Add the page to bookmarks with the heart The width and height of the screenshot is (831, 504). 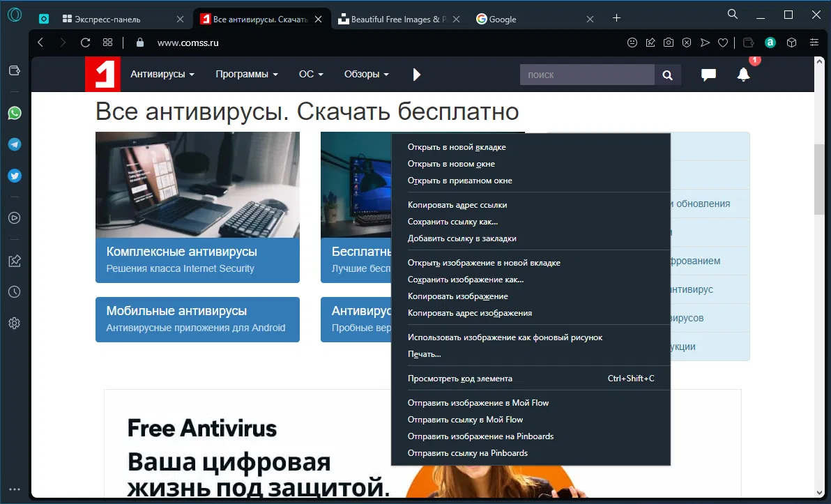click(x=723, y=43)
